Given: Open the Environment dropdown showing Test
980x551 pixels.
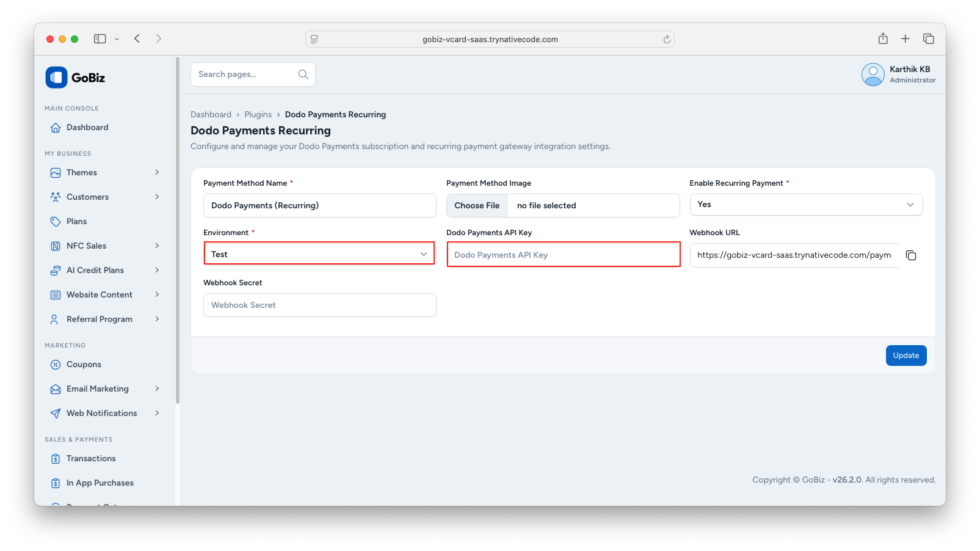Looking at the screenshot, I should (x=319, y=254).
